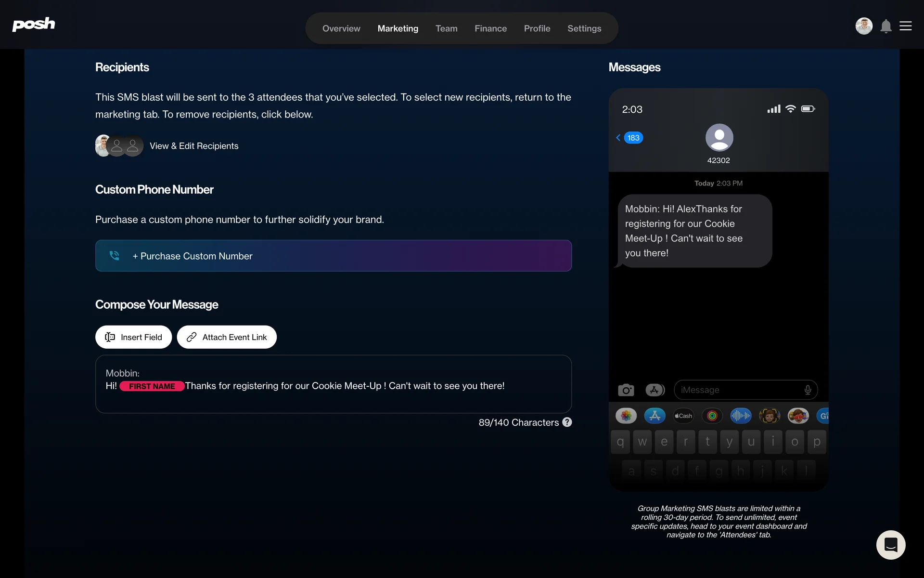Open the hamburger menu
Image resolution: width=924 pixels, height=578 pixels.
pyautogui.click(x=906, y=26)
